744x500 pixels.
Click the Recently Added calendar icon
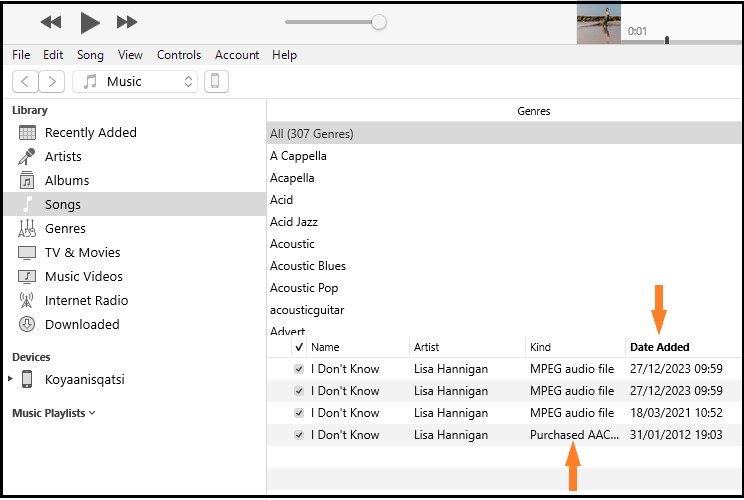(27, 133)
